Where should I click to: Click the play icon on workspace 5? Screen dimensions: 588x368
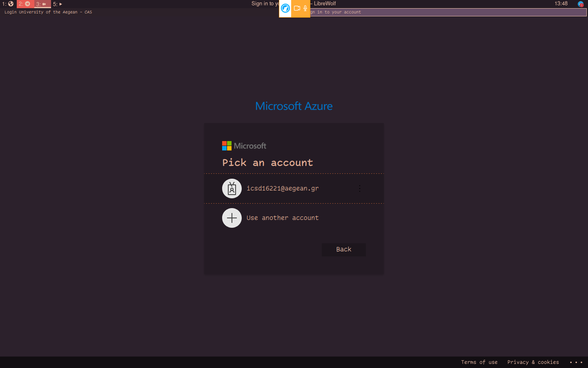pyautogui.click(x=60, y=4)
